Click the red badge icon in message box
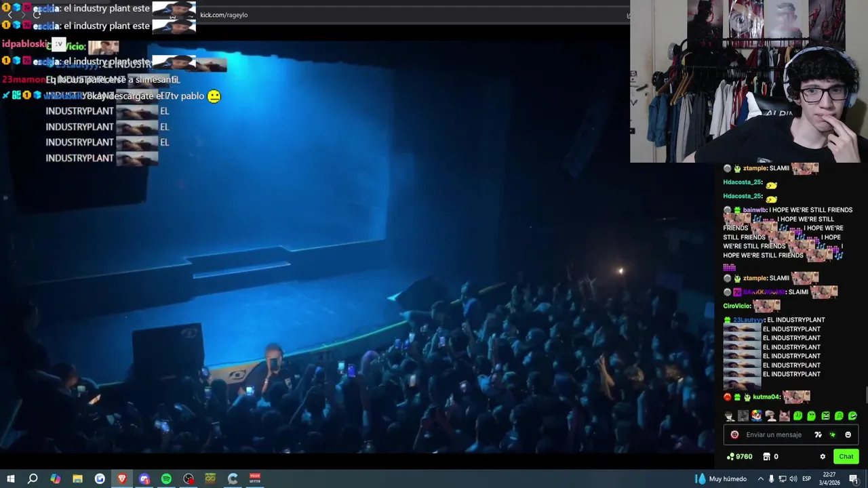Image resolution: width=868 pixels, height=488 pixels. (734, 435)
